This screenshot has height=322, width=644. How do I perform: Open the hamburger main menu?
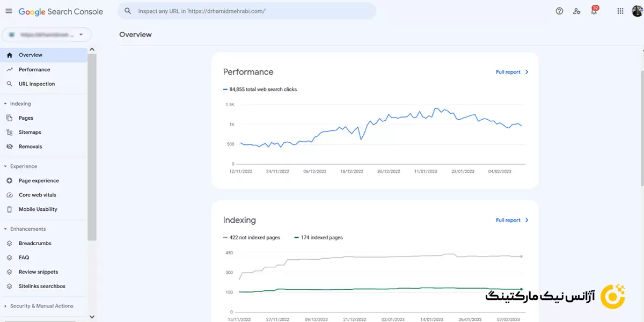9,11
